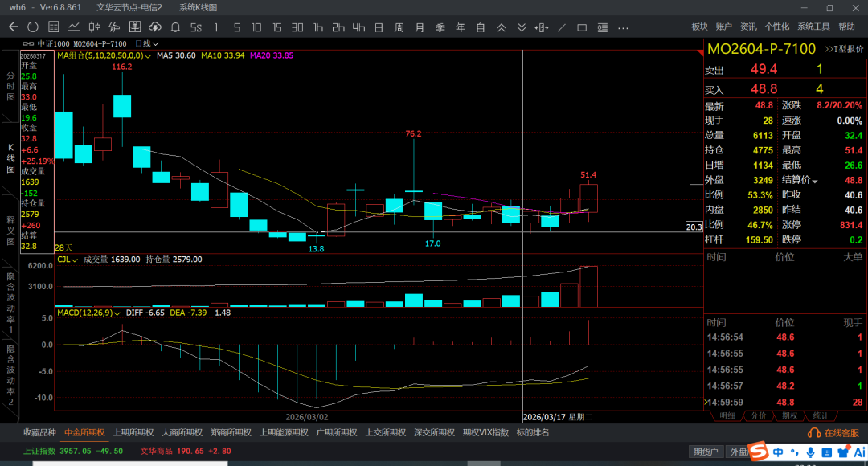Select 上期所期权 bottom tab
868x466 pixels.
click(x=133, y=433)
